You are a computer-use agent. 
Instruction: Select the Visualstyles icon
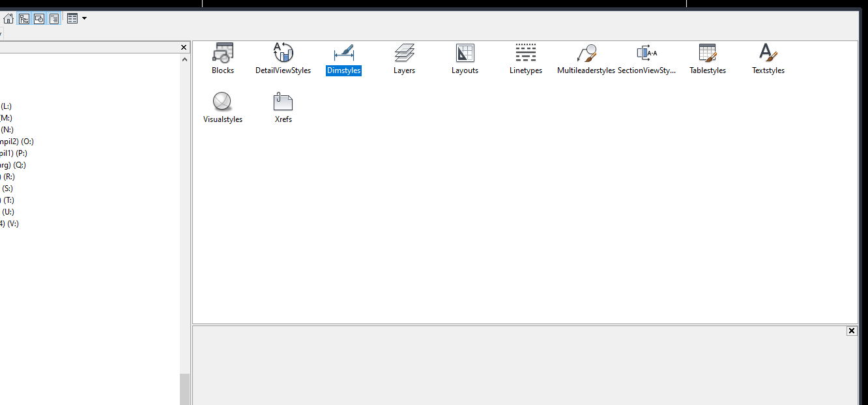click(222, 106)
